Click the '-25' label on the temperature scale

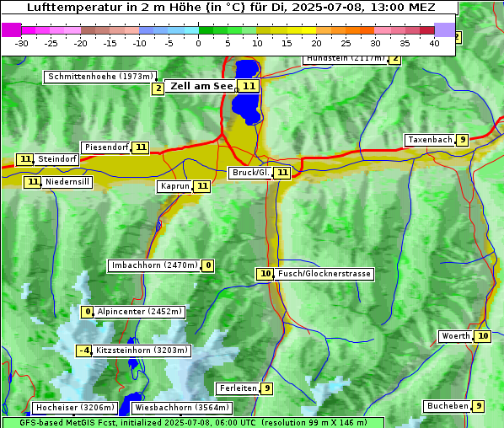51,43
